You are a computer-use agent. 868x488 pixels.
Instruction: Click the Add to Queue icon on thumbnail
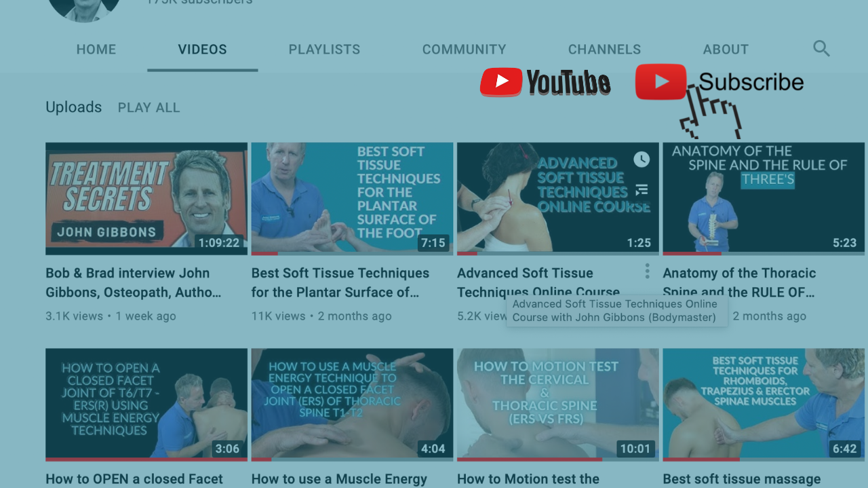pos(642,190)
